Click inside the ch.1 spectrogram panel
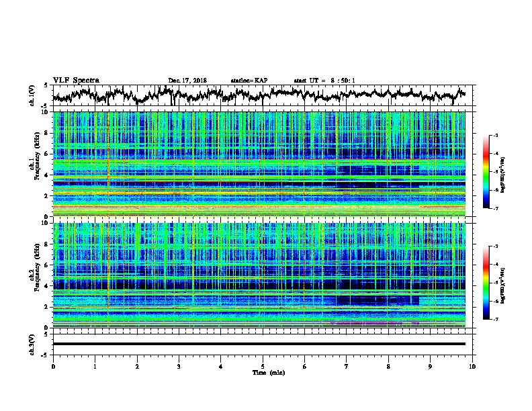 pos(259,164)
